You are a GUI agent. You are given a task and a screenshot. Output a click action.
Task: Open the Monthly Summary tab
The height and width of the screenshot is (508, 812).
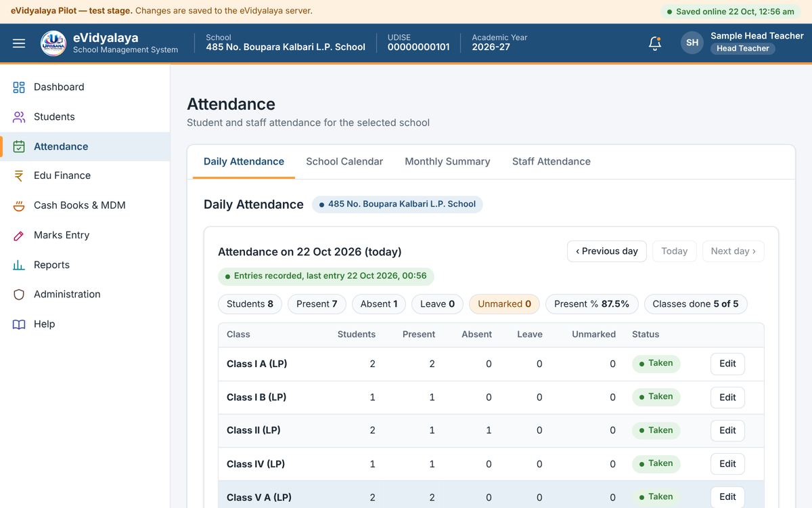(447, 162)
